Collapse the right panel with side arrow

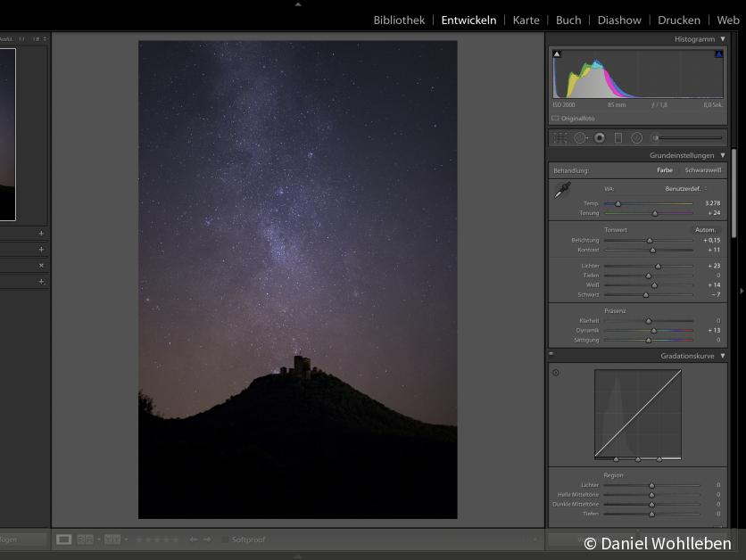pos(742,291)
